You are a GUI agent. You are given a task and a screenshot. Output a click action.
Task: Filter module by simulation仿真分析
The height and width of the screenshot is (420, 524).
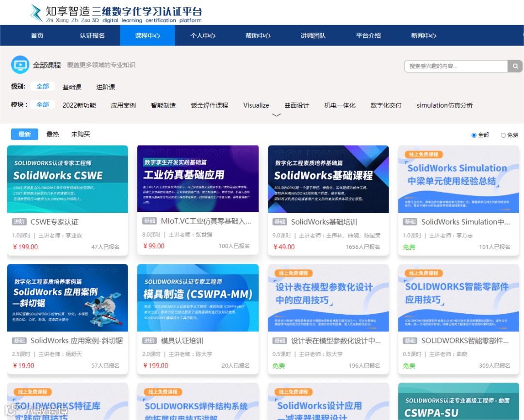444,105
